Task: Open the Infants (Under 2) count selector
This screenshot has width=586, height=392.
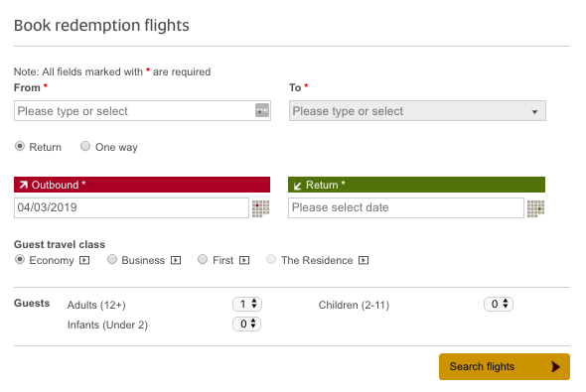Action: tap(246, 324)
